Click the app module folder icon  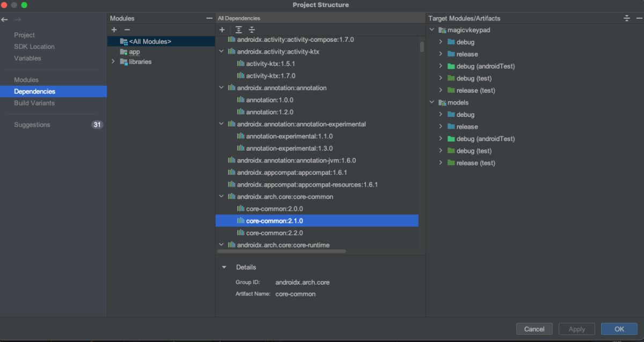pos(124,52)
